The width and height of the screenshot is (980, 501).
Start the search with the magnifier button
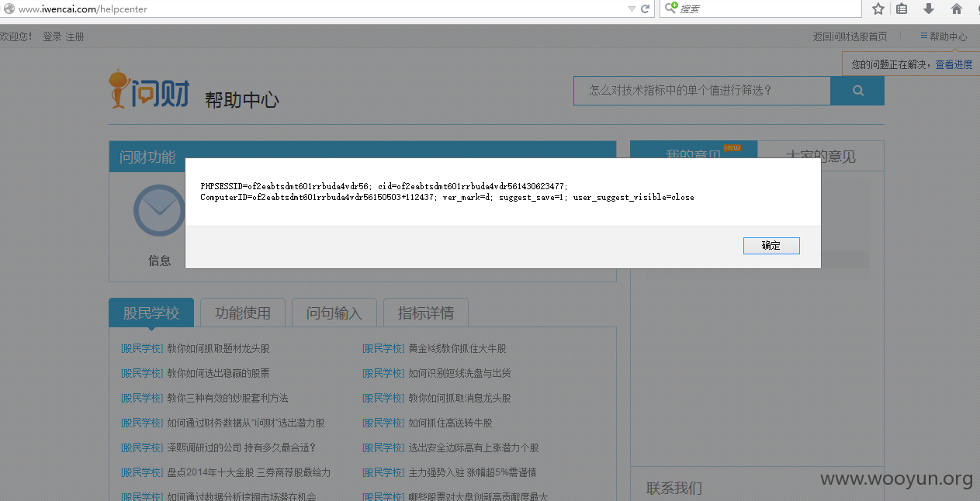pos(857,91)
